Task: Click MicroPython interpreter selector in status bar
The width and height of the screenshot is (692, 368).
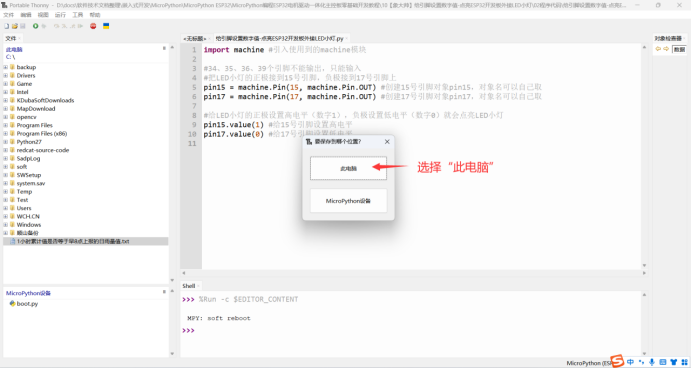Action: [588, 363]
